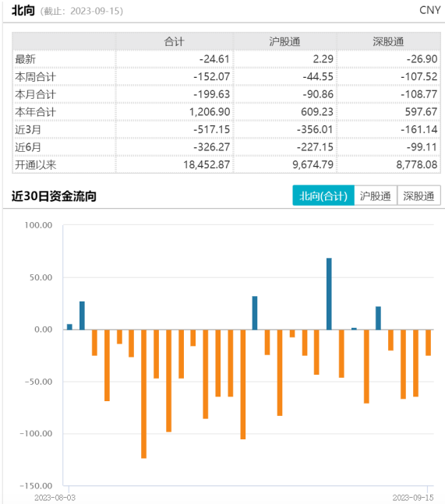Click the 100.00 y-axis label
The height and width of the screenshot is (504, 445).
39,225
